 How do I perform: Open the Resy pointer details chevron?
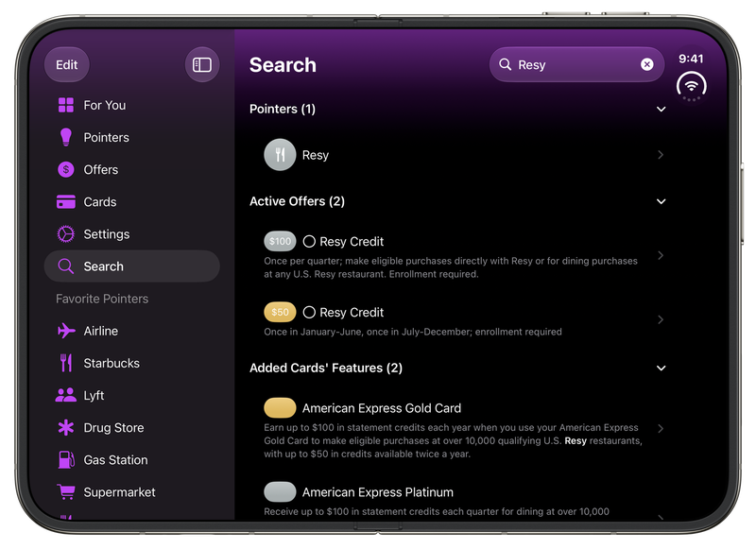tap(661, 155)
